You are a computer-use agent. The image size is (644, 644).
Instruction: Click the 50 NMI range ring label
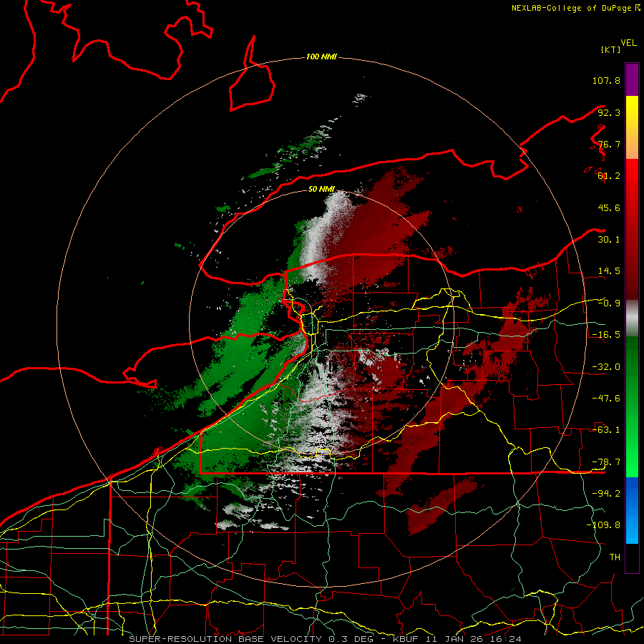(321, 189)
